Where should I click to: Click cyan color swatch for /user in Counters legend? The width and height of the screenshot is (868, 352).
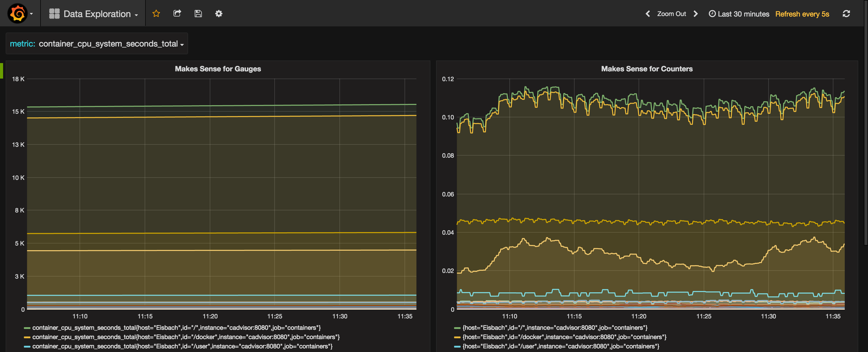[457, 346]
